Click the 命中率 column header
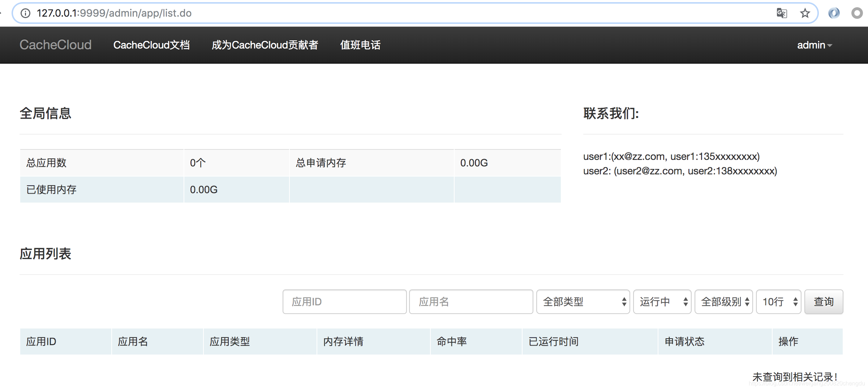The image size is (868, 390). coord(476,342)
